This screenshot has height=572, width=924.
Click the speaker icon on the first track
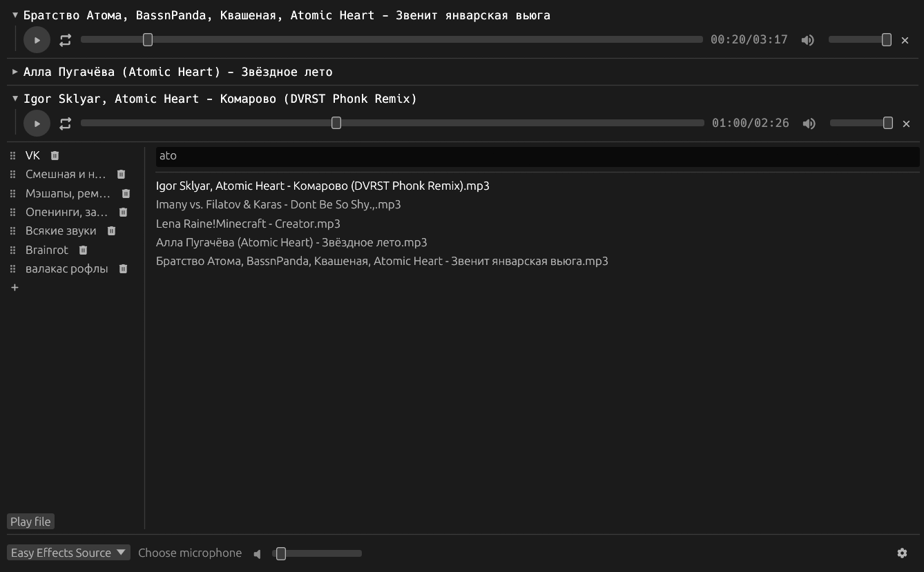807,40
